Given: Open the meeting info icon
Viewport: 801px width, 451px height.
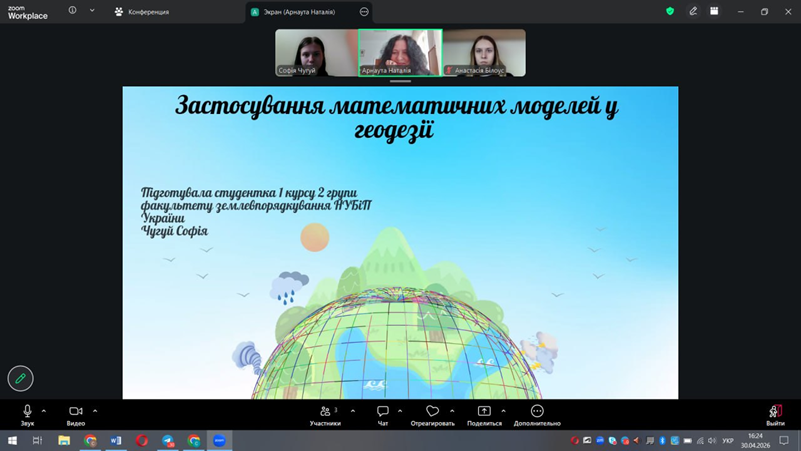Looking at the screenshot, I should coord(73,10).
